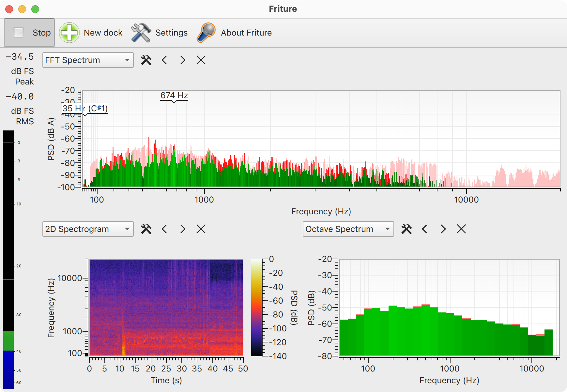
Task: Click inside the 2D spectrogram heatmap
Action: pyautogui.click(x=166, y=307)
